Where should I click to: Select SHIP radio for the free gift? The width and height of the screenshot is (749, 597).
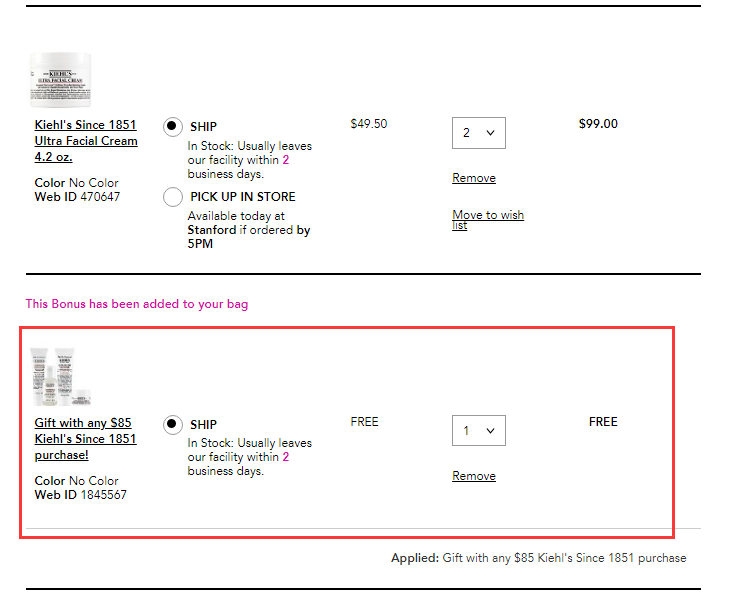tap(172, 425)
